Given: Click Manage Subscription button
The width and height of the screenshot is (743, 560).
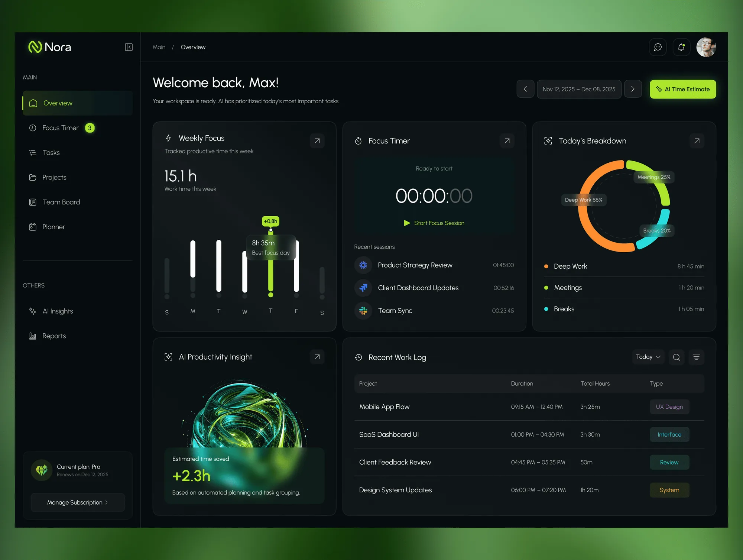Looking at the screenshot, I should [78, 502].
